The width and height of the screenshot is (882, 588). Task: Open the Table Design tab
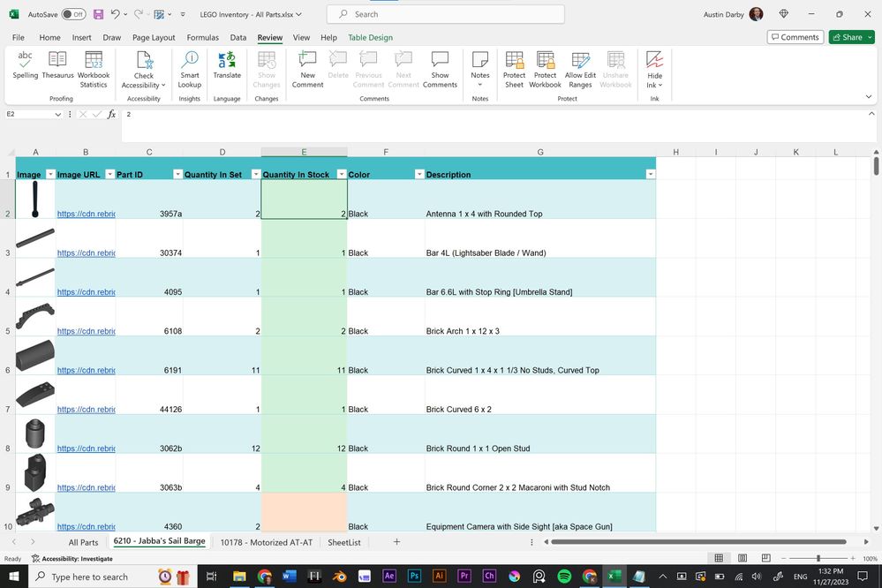[x=370, y=37]
